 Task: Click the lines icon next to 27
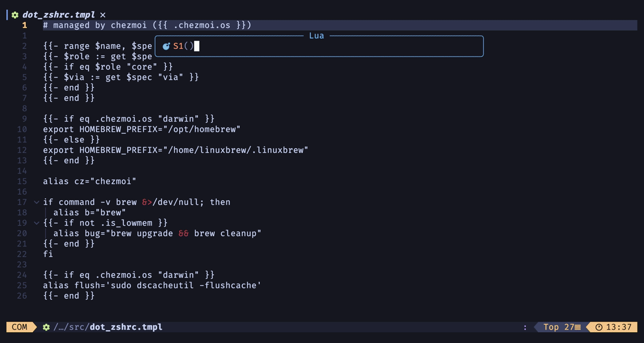point(578,327)
